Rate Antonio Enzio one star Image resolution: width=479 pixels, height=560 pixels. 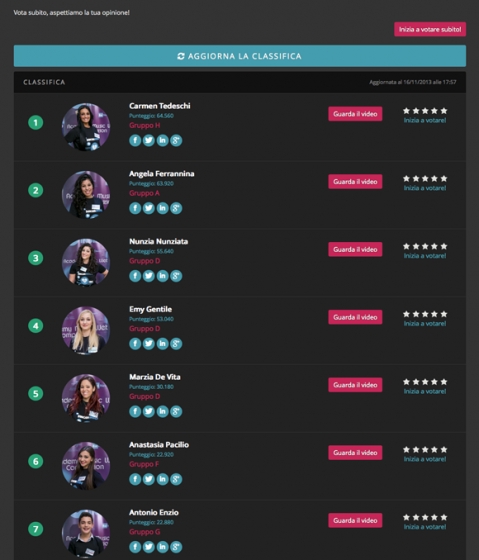coord(406,517)
